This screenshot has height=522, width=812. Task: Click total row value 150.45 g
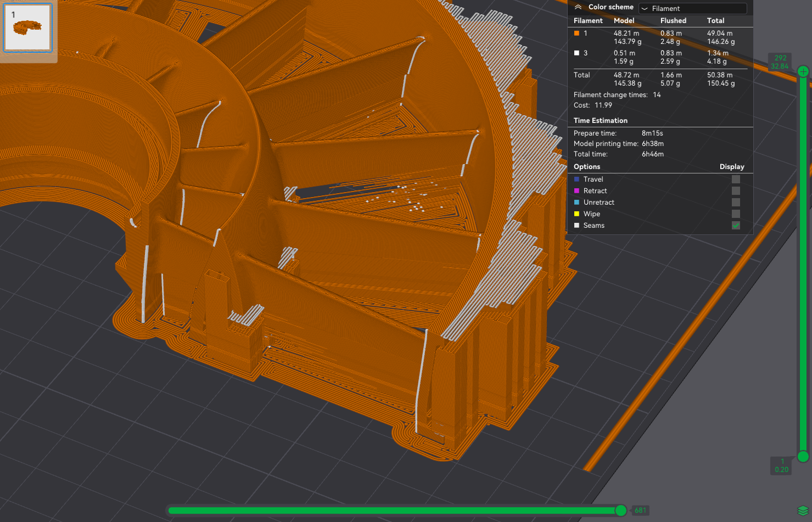pyautogui.click(x=721, y=83)
